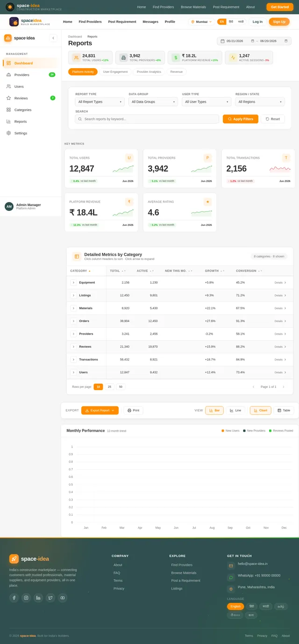This screenshot has height=644, width=299.
Task: Switch to User Engagement tab
Action: coord(115,72)
